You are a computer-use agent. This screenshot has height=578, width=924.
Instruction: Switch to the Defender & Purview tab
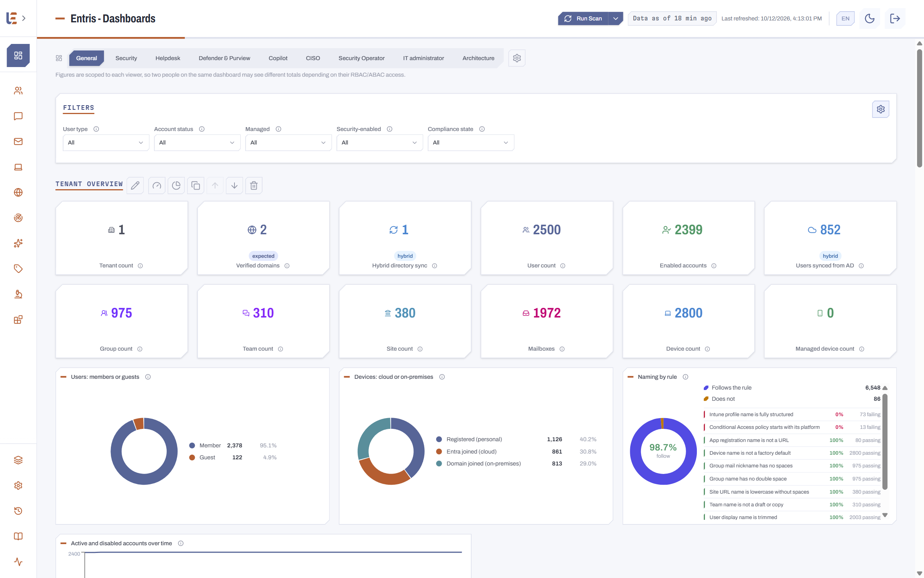224,58
